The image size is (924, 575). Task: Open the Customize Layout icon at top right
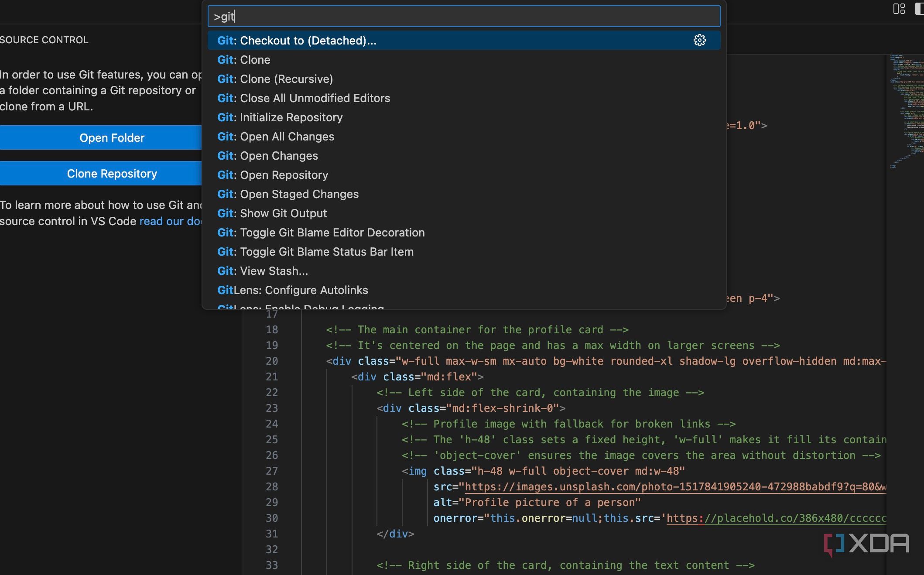(x=899, y=9)
